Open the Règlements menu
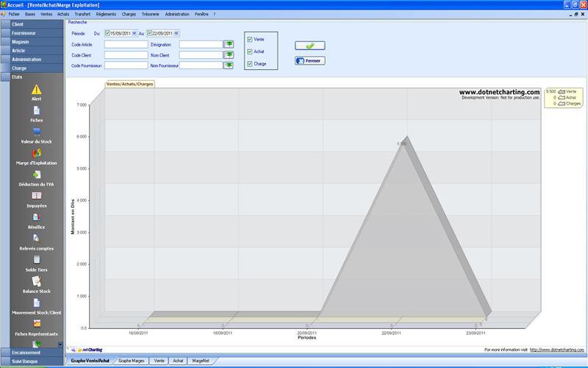 pyautogui.click(x=106, y=14)
